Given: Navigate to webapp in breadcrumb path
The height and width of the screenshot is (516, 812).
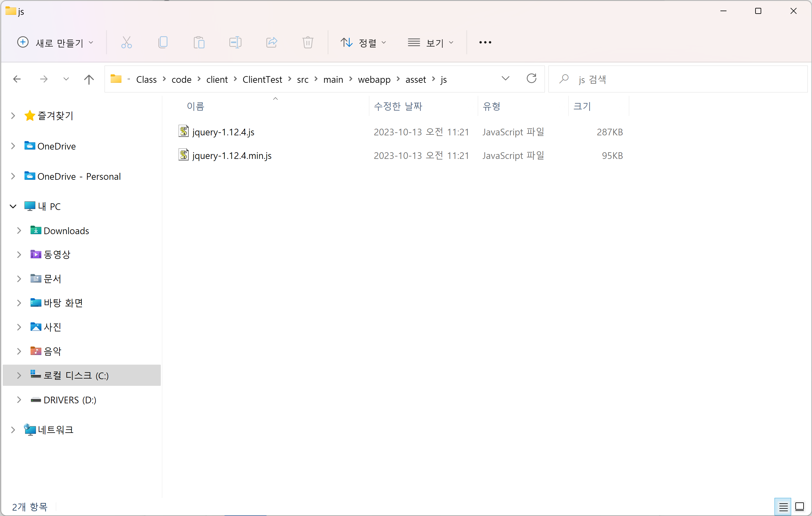Looking at the screenshot, I should click(x=374, y=79).
